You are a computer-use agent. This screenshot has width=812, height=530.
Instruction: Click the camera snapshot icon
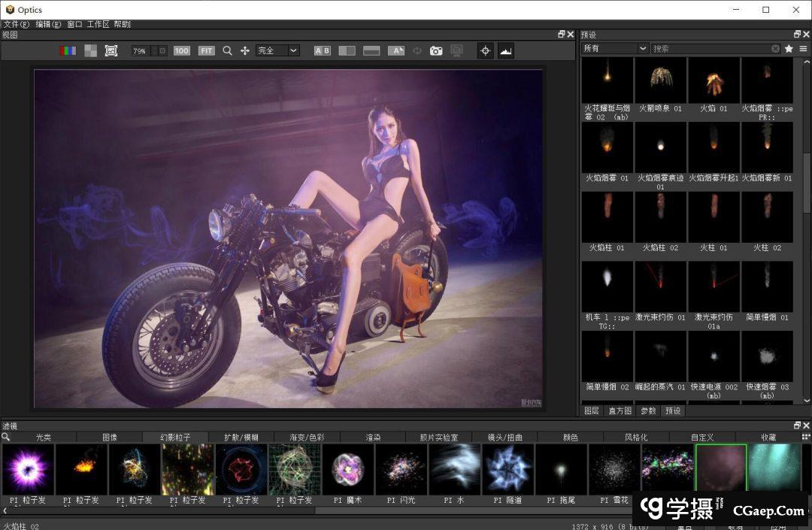click(436, 51)
